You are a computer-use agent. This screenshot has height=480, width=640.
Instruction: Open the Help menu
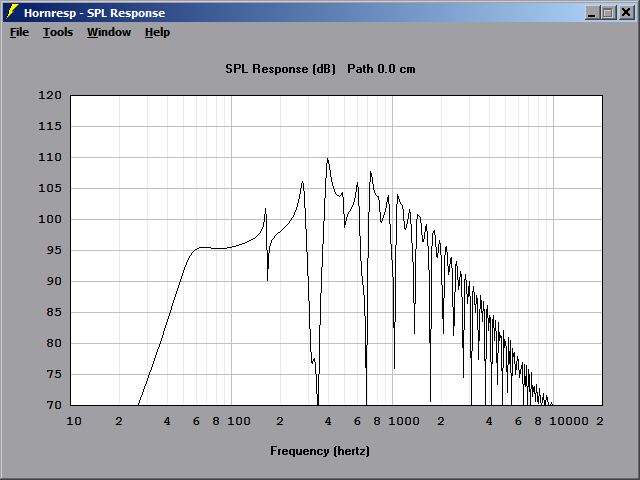(x=157, y=32)
